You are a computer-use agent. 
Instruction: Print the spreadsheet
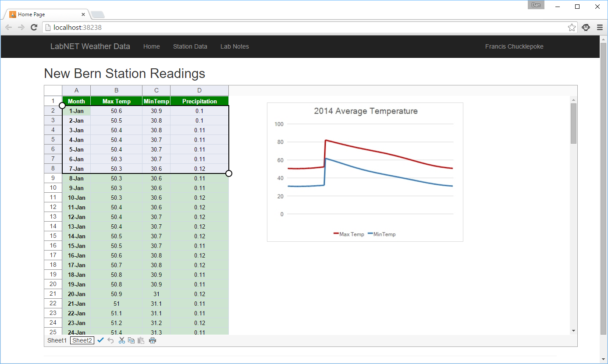(x=153, y=340)
